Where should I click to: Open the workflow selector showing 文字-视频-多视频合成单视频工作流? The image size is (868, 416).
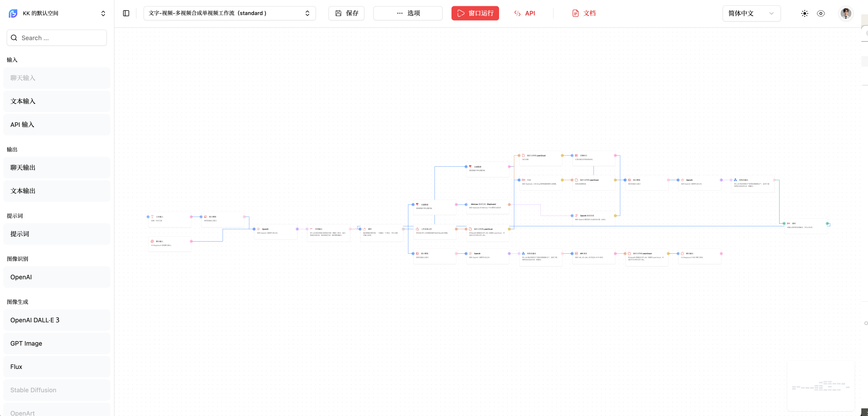pyautogui.click(x=229, y=13)
